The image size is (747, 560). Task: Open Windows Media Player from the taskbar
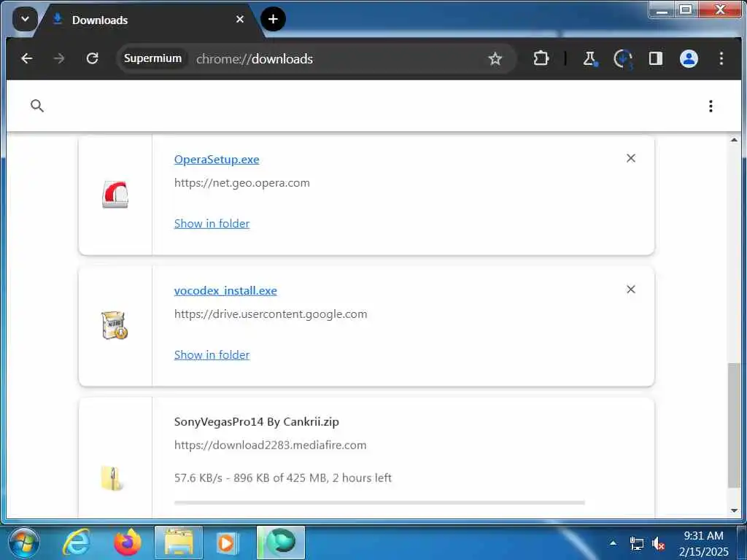click(228, 542)
